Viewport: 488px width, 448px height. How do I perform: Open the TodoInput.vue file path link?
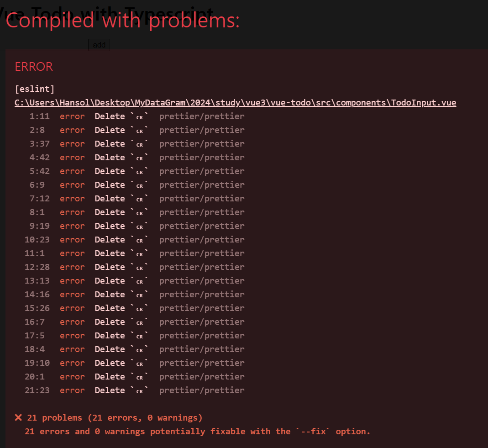click(x=235, y=103)
